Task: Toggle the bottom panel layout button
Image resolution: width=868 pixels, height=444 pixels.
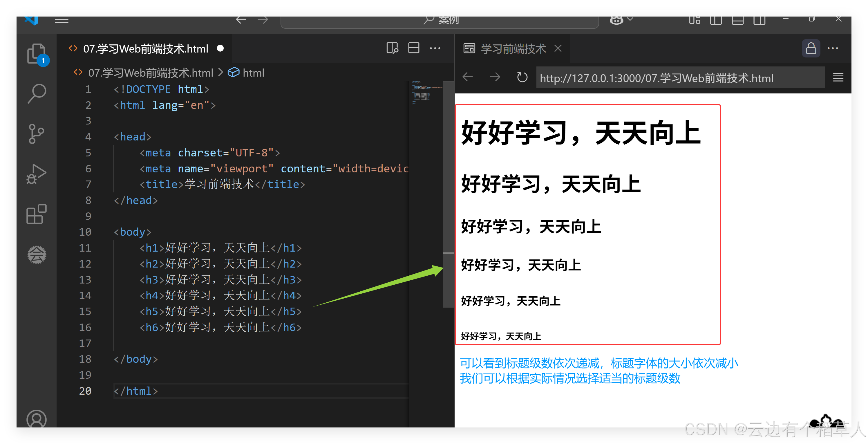Action: [x=738, y=20]
